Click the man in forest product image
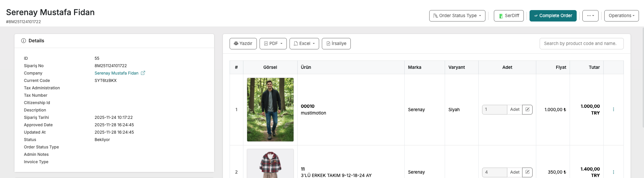644x178 pixels. 270,109
